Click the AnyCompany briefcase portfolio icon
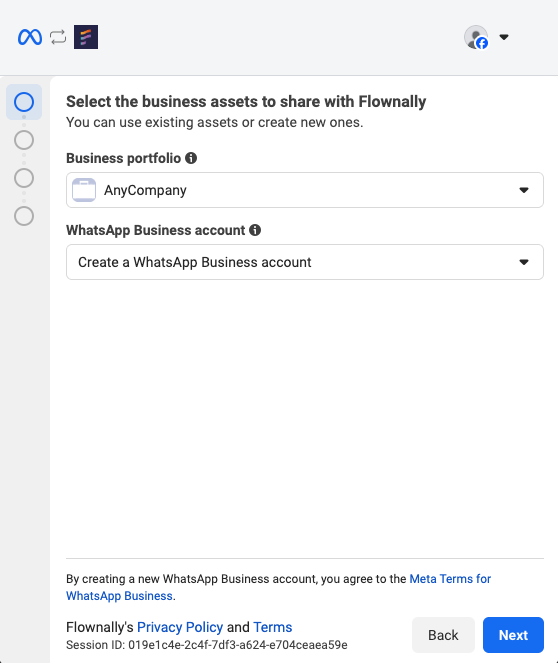This screenshot has width=558, height=663. click(x=84, y=190)
